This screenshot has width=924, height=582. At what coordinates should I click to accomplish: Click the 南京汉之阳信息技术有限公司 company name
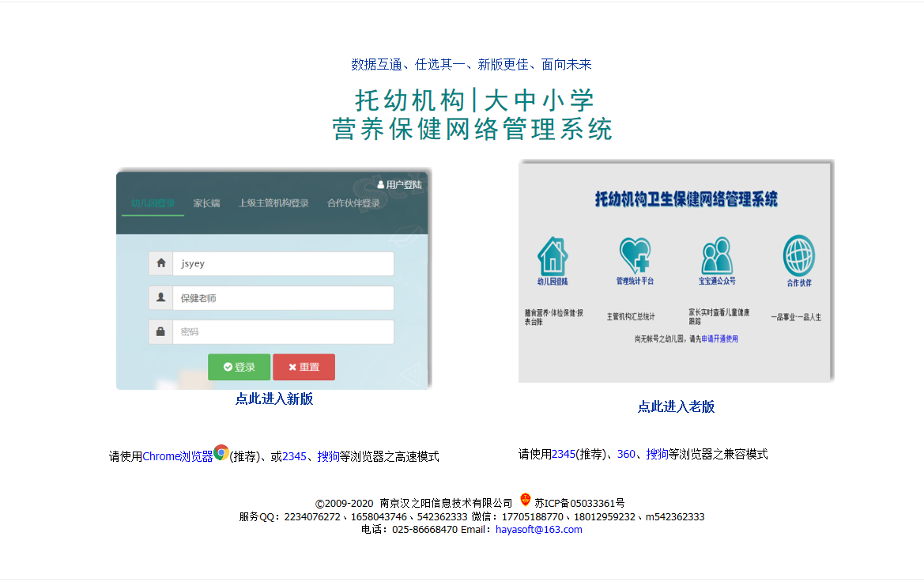[x=446, y=503]
